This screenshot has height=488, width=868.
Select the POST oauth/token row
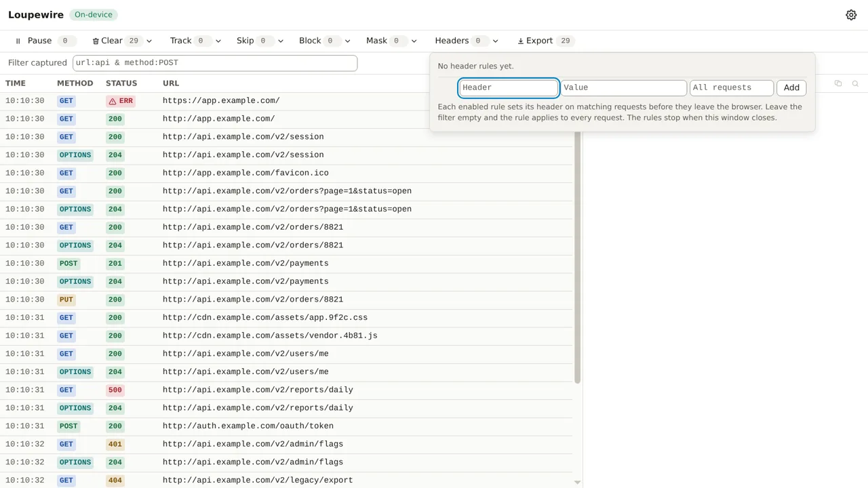coord(286,426)
